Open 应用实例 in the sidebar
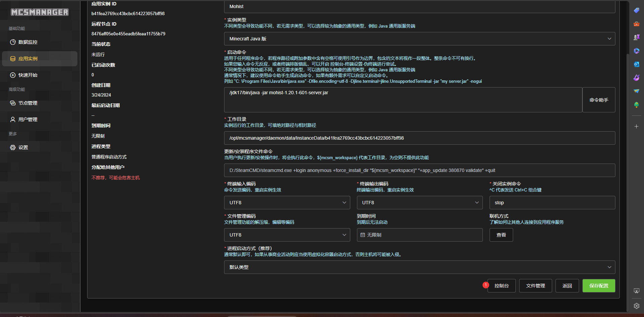Screen dimensions: 644x317 (x=40, y=59)
